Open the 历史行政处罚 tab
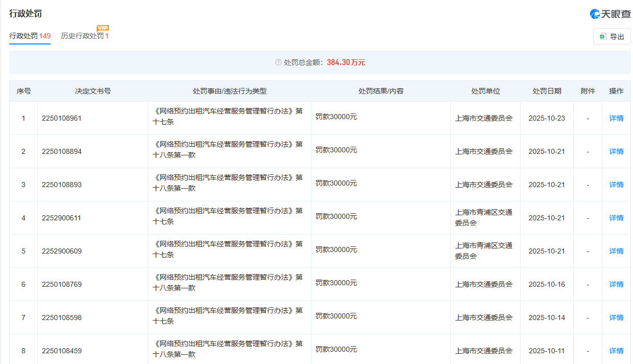The width and height of the screenshot is (633, 364). point(84,36)
